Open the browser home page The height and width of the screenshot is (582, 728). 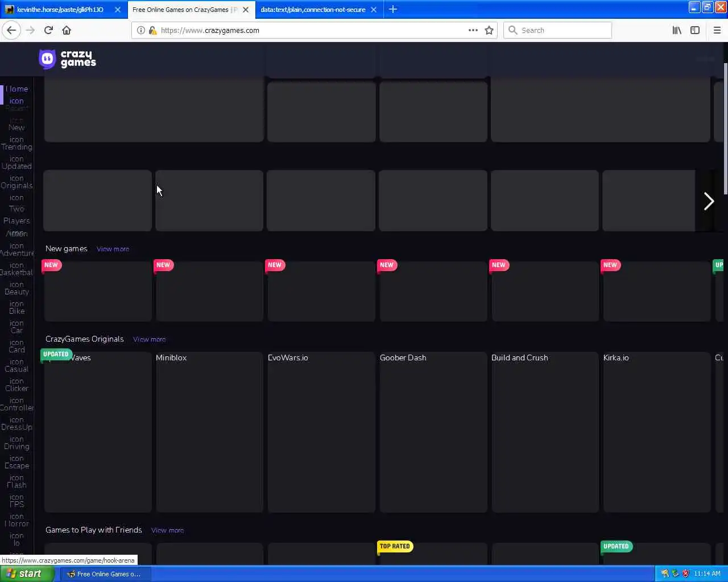(67, 30)
